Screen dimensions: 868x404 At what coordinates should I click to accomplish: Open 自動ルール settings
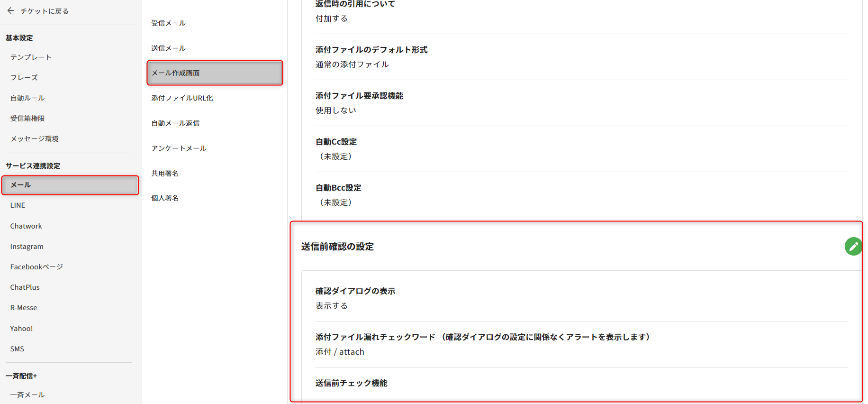pos(27,98)
